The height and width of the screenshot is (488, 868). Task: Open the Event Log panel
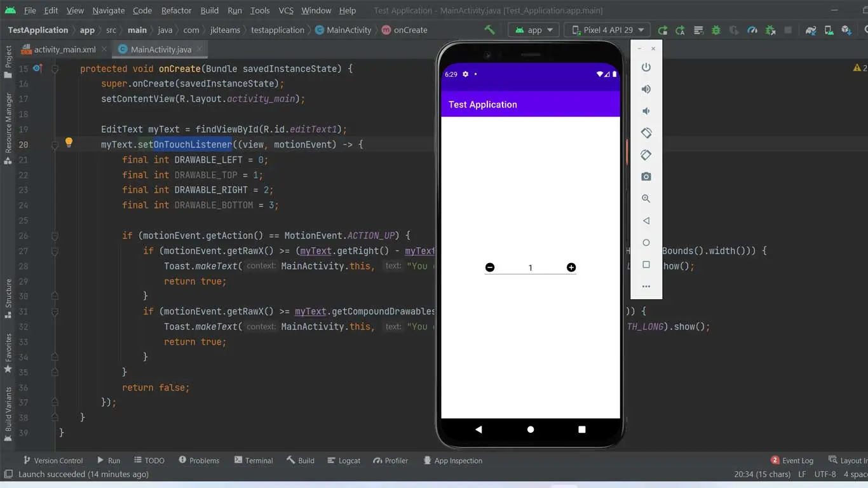click(792, 461)
